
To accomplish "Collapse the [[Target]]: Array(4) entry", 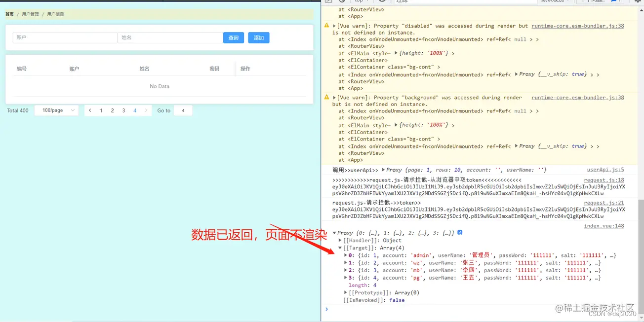I will (x=340, y=248).
